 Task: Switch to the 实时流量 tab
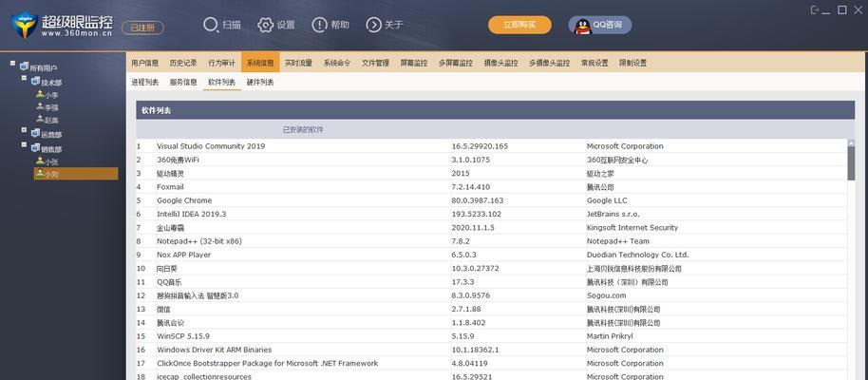point(298,63)
